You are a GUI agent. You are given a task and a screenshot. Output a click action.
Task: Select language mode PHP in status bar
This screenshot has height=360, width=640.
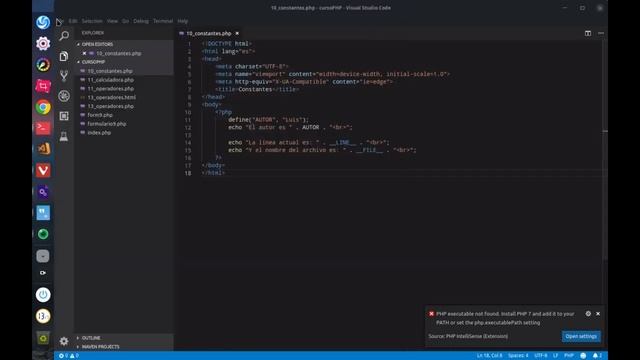click(569, 356)
